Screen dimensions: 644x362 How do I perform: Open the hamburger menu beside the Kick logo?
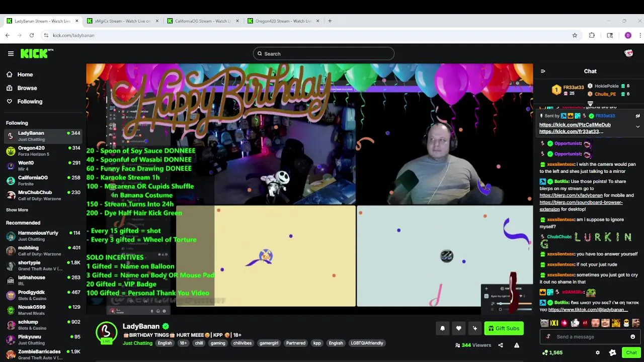point(11,53)
